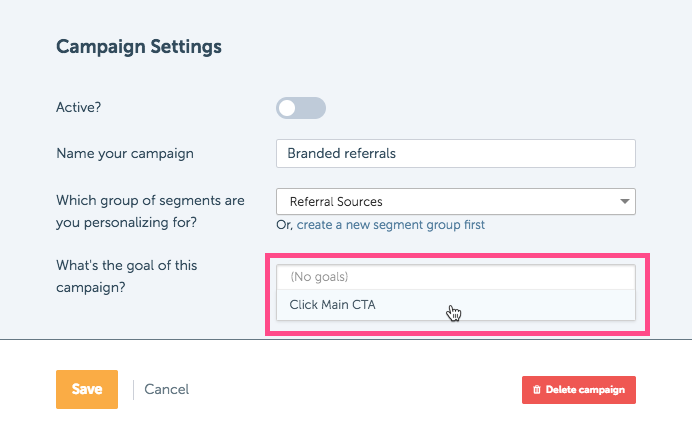
Task: Click the trash icon on Delete campaign
Action: pos(537,390)
